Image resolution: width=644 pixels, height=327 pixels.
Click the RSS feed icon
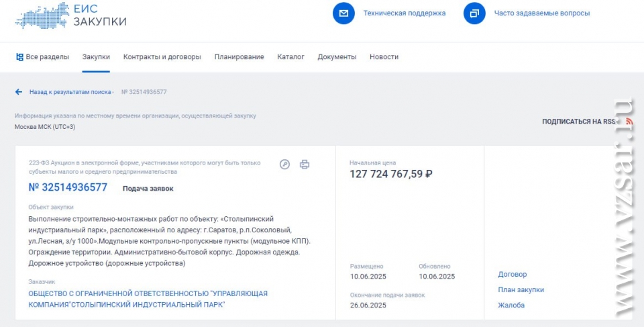click(x=629, y=122)
